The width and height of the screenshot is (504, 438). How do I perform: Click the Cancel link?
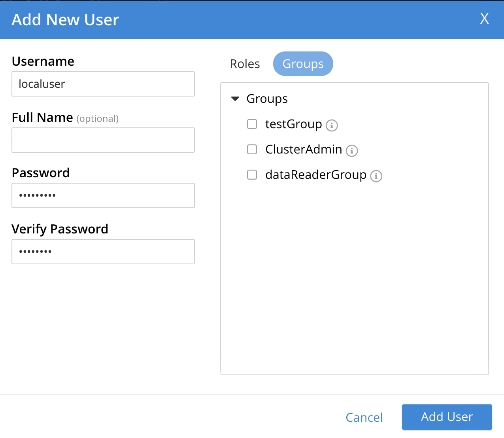[x=364, y=417]
